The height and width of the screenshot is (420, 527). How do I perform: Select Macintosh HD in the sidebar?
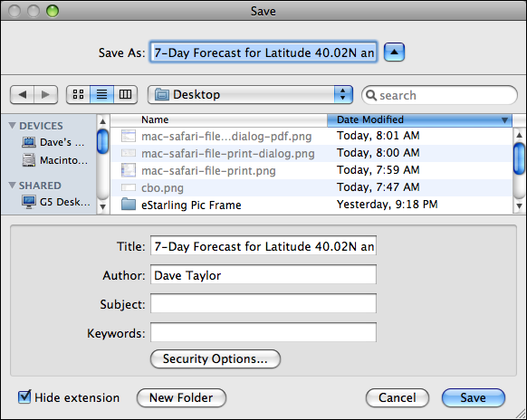point(55,160)
